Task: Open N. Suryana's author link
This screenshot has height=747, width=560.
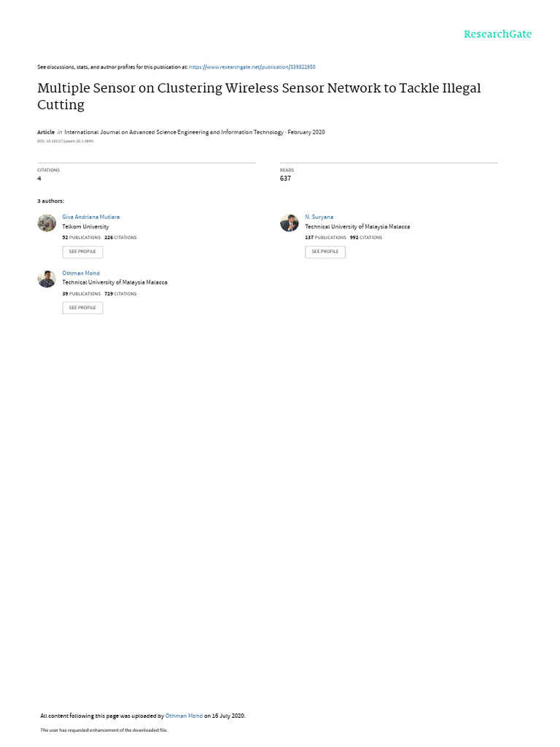Action: (319, 217)
